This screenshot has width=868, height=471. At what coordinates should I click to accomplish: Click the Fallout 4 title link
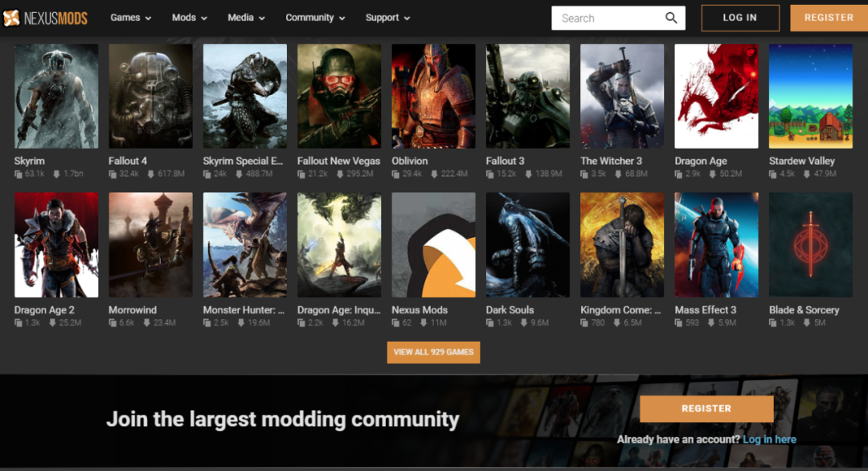pos(128,161)
